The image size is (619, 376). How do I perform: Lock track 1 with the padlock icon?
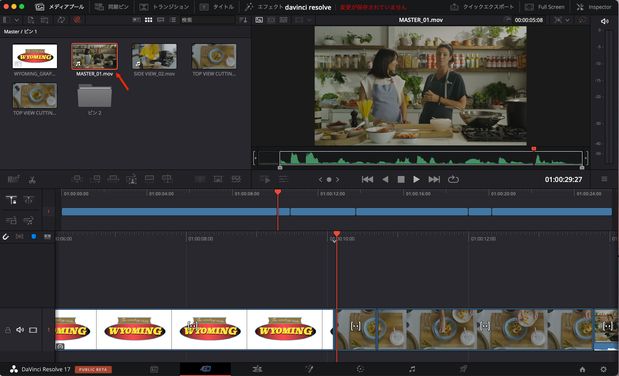pyautogui.click(x=8, y=330)
